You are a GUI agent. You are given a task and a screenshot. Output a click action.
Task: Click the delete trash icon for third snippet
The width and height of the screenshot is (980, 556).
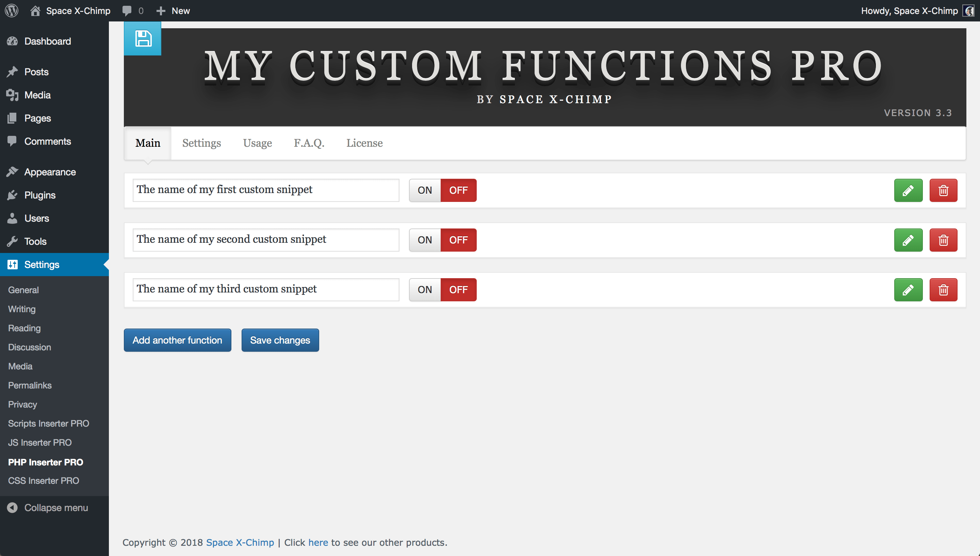pyautogui.click(x=944, y=289)
